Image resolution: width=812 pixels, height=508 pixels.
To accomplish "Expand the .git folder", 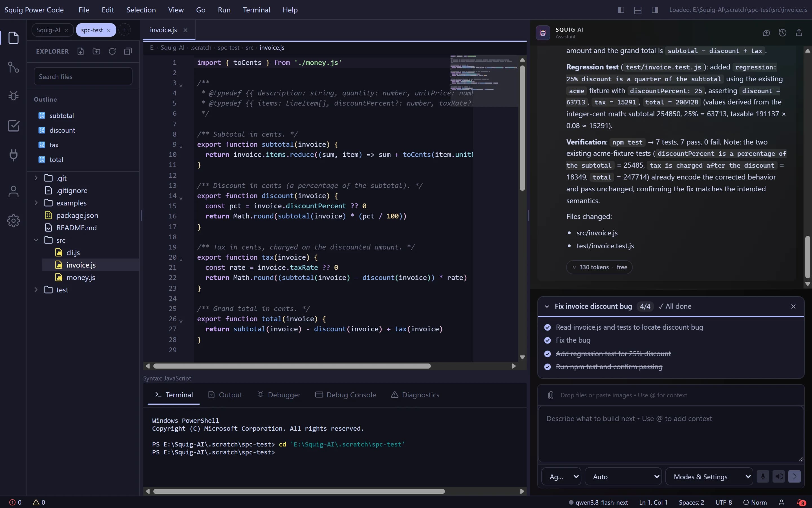I will point(36,178).
